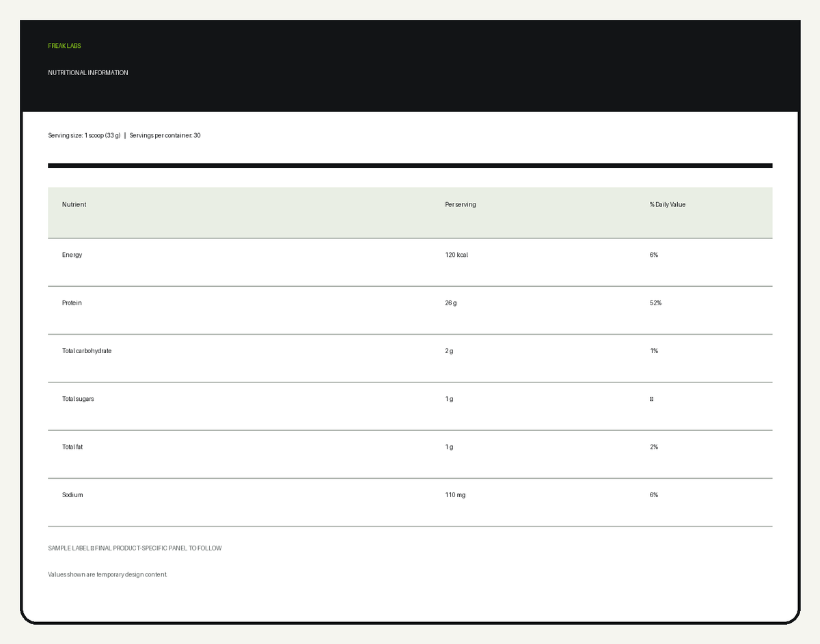This screenshot has height=644, width=820.
Task: Click the FREAK LABS brand text
Action: pos(64,46)
